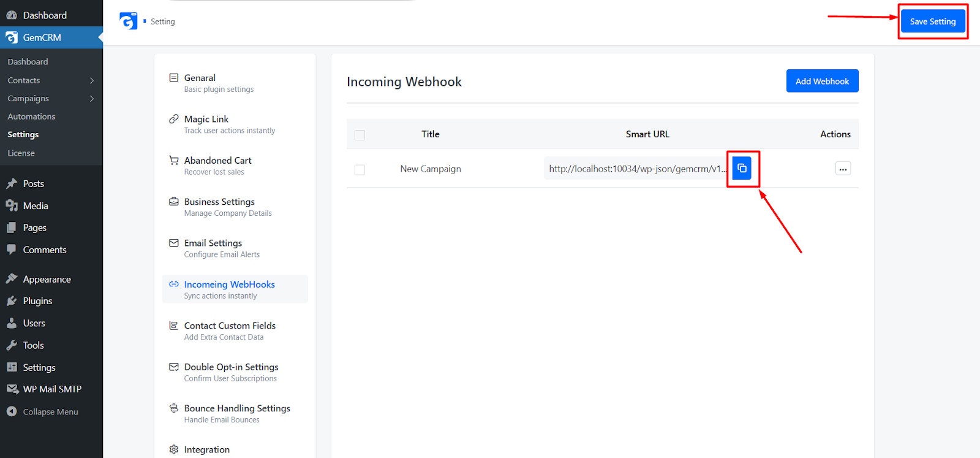
Task: Check the New Campaign row checkbox
Action: [360, 170]
